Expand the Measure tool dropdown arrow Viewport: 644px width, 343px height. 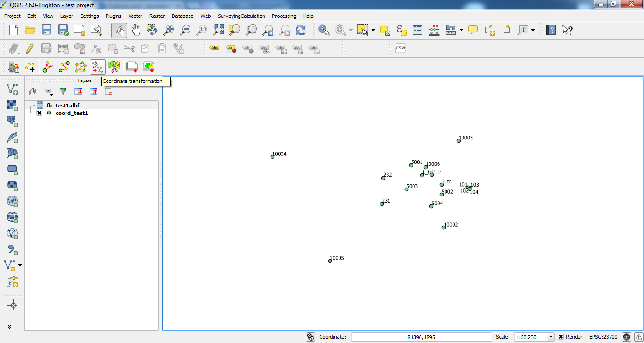click(x=461, y=30)
